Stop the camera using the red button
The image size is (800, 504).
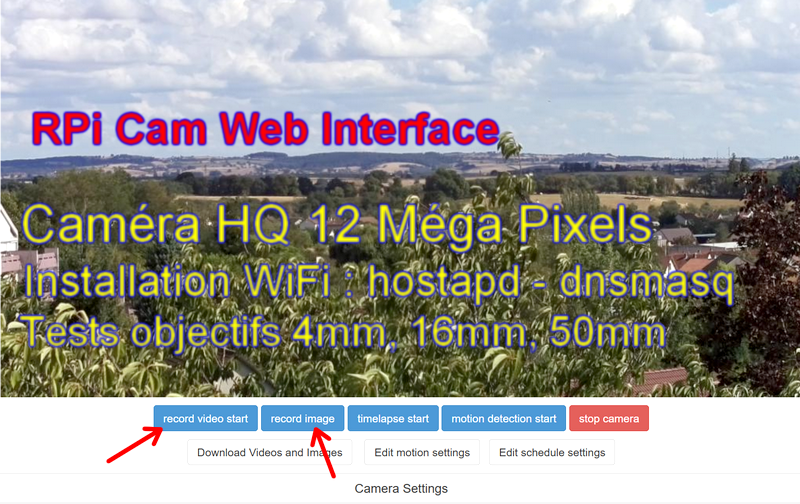[x=609, y=418]
